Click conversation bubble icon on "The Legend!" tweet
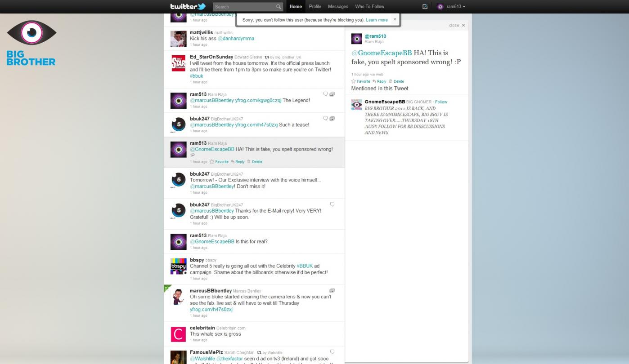The width and height of the screenshot is (629, 364). (x=325, y=94)
